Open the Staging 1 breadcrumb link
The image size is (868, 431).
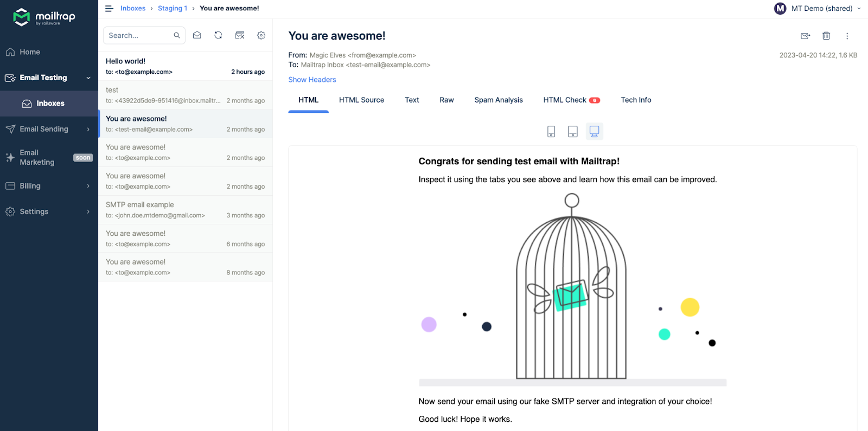tap(173, 9)
